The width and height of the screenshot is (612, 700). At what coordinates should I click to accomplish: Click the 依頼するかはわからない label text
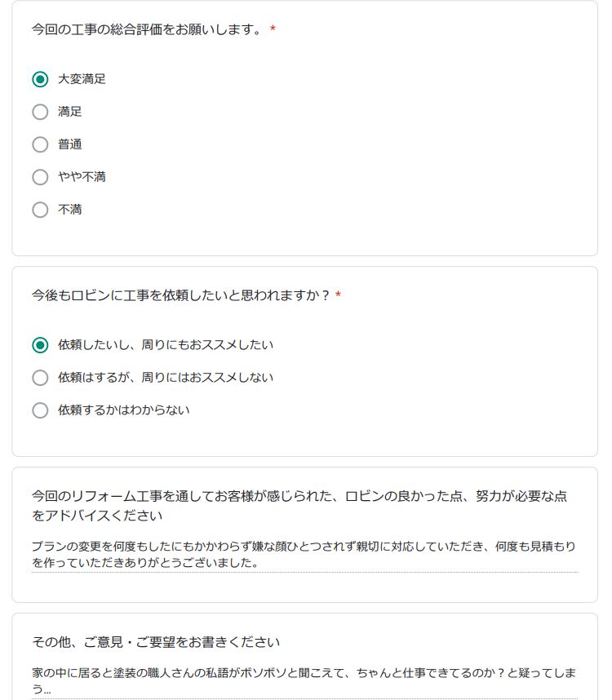(x=123, y=410)
